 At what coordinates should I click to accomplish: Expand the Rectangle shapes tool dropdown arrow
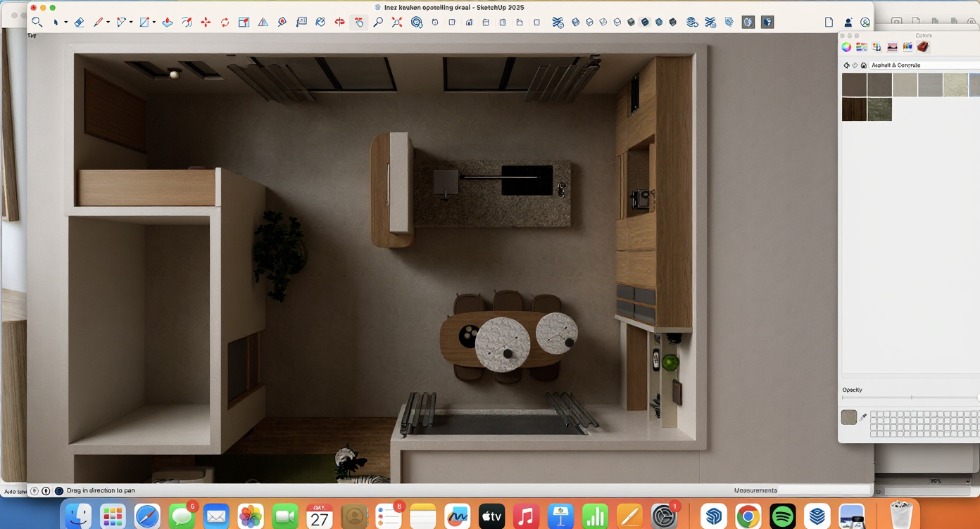click(153, 23)
